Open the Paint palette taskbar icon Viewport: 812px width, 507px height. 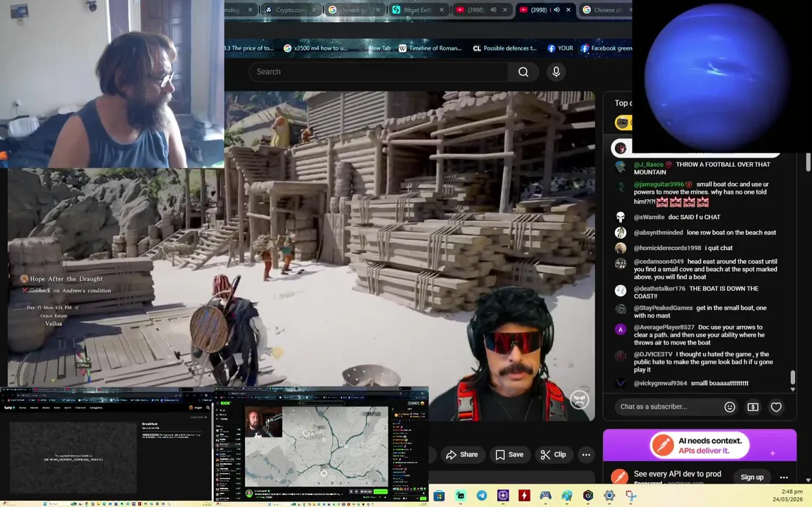[567, 496]
